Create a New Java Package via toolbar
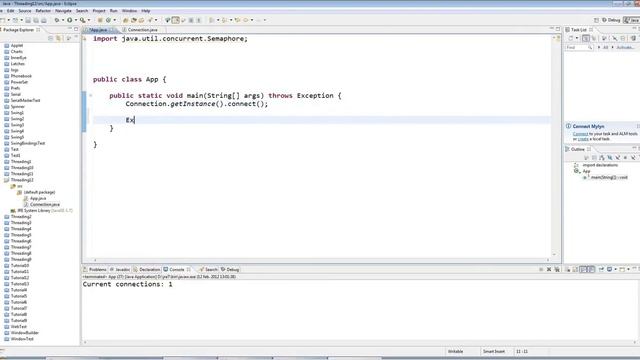 100,20
